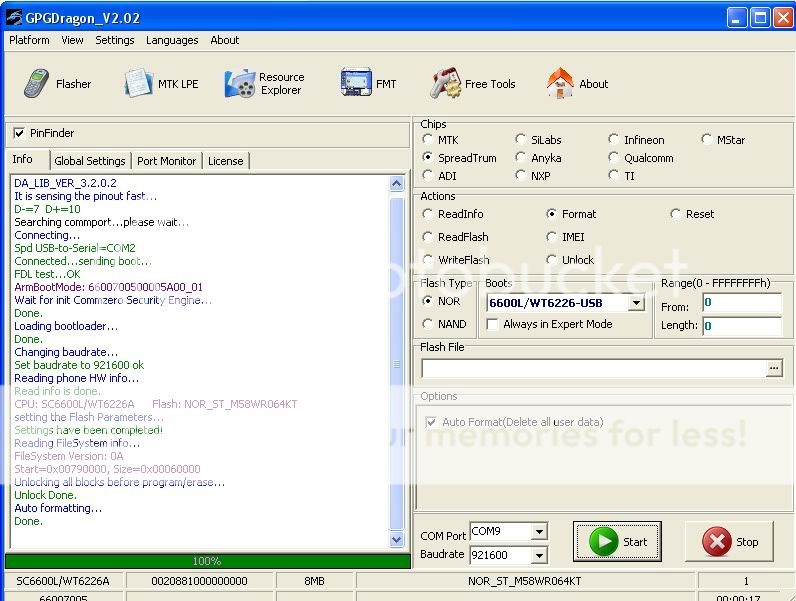The width and height of the screenshot is (796, 601).
Task: Click the log vertical scrollbar thumb
Action: tap(396, 363)
